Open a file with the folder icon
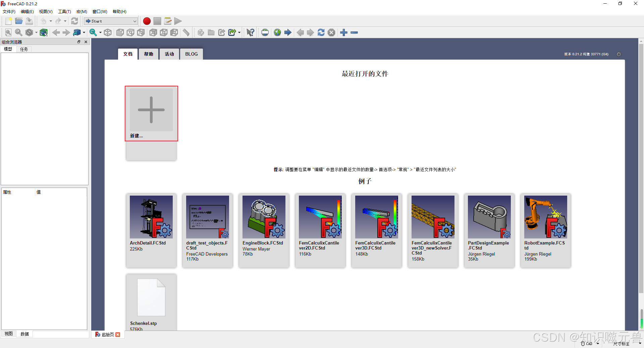The height and width of the screenshot is (348, 644). (x=19, y=21)
